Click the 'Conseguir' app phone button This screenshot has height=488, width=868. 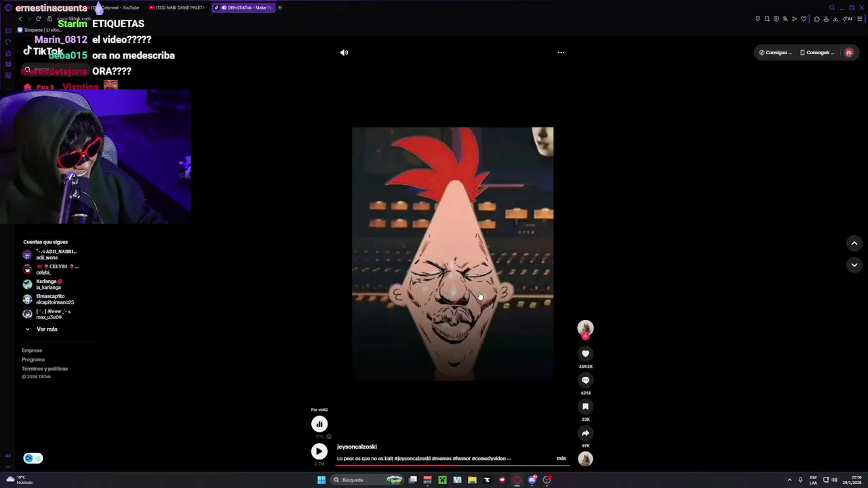[x=816, y=52]
